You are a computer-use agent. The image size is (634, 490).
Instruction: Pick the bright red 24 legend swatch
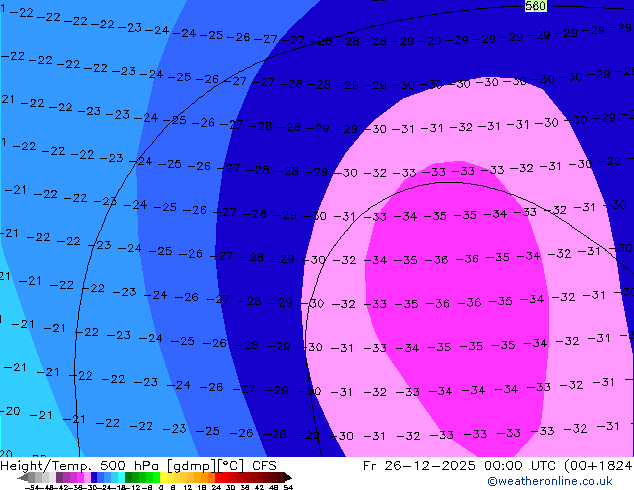(218, 477)
